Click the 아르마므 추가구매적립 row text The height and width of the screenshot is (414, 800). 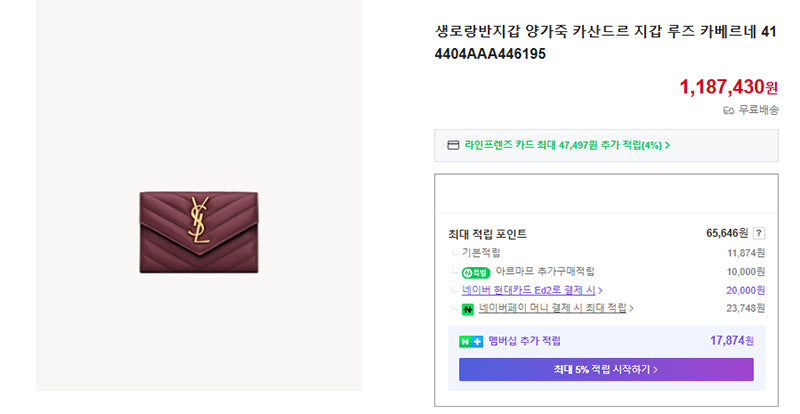[x=545, y=271]
